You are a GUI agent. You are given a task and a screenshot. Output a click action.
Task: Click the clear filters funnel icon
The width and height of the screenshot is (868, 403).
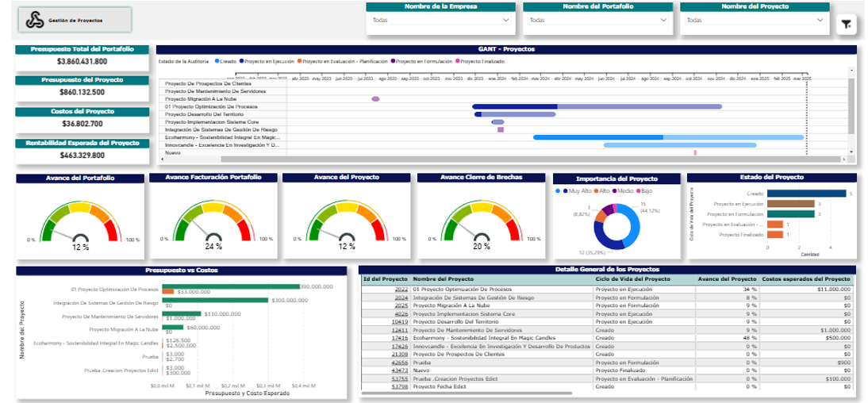point(847,25)
